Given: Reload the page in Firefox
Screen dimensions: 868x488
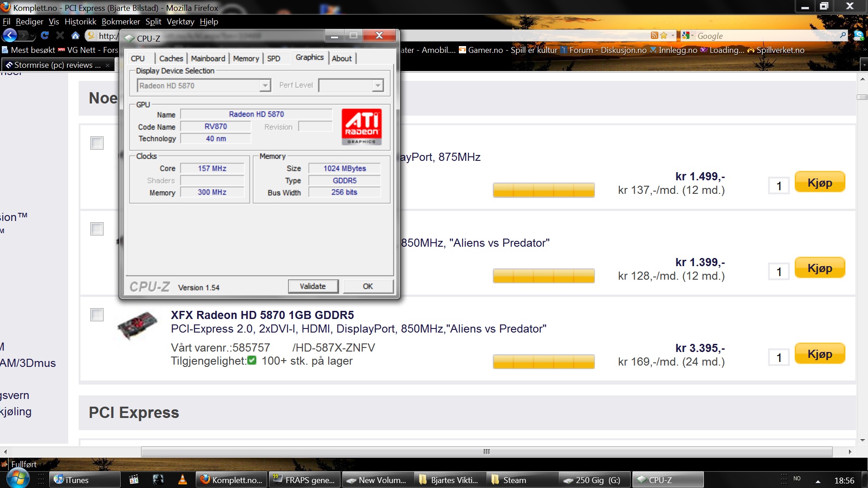Looking at the screenshot, I should [45, 35].
